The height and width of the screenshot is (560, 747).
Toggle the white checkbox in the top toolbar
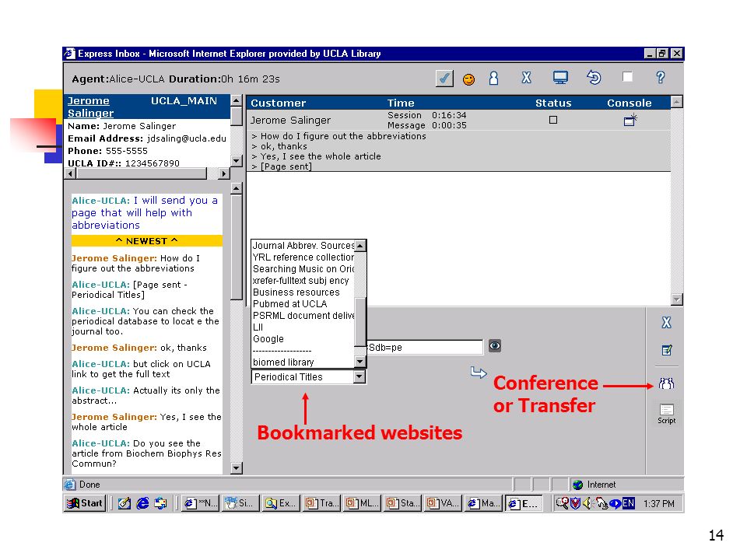tap(627, 77)
